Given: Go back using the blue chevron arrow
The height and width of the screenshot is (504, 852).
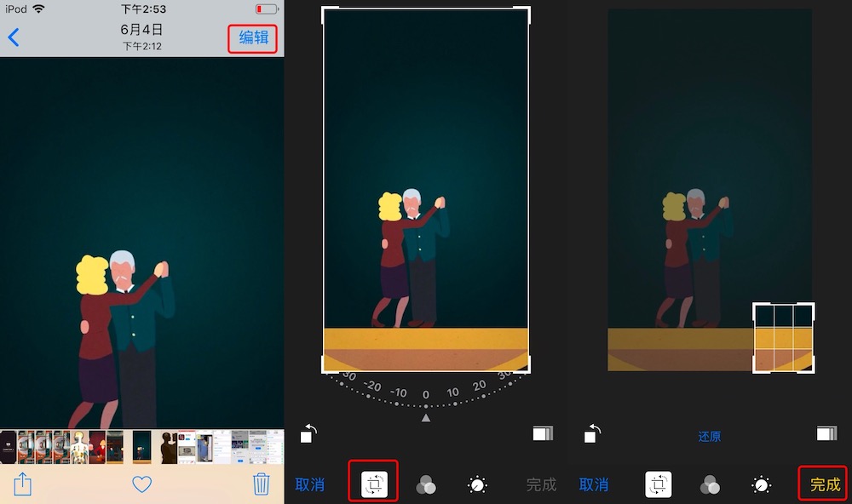Looking at the screenshot, I should pyautogui.click(x=14, y=37).
